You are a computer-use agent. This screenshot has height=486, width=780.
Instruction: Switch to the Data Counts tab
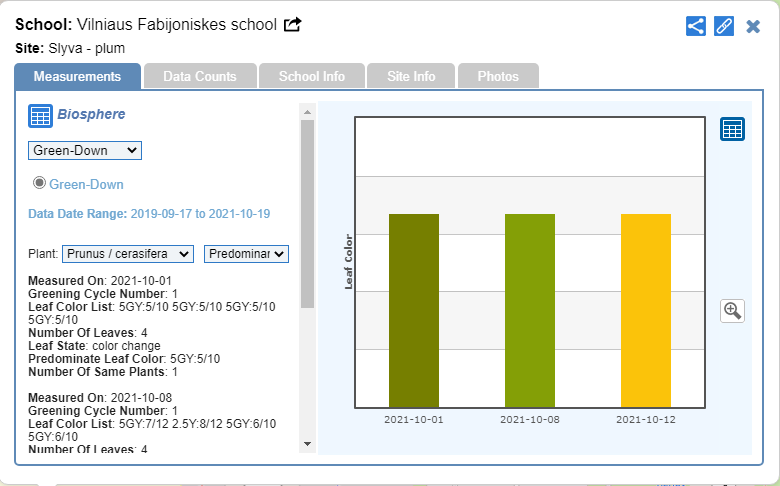[200, 76]
